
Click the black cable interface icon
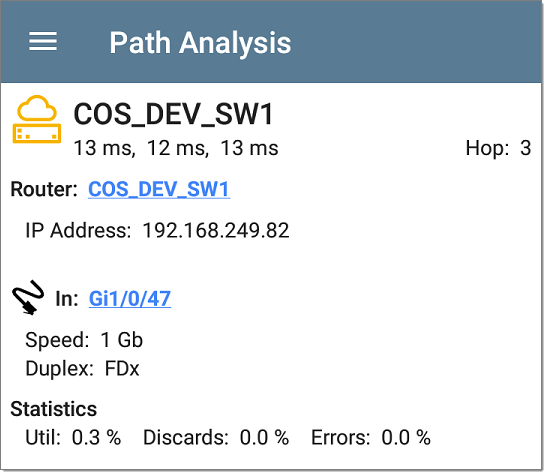tap(28, 297)
